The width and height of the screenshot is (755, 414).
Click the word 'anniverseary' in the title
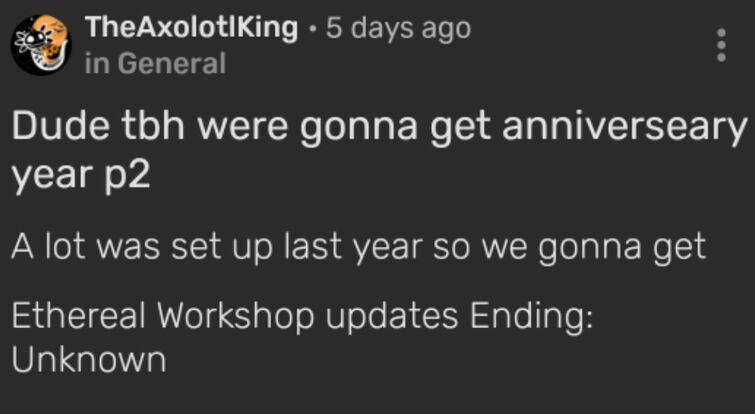(624, 128)
